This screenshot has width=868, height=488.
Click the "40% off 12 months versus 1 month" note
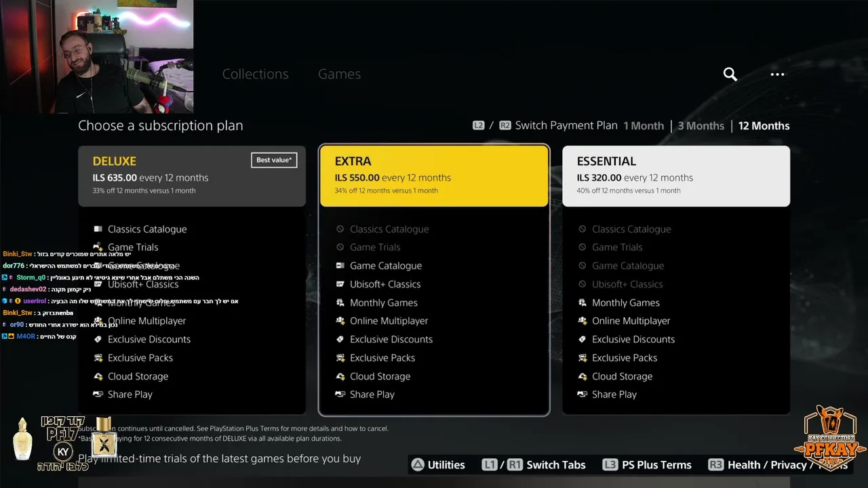[x=629, y=190]
